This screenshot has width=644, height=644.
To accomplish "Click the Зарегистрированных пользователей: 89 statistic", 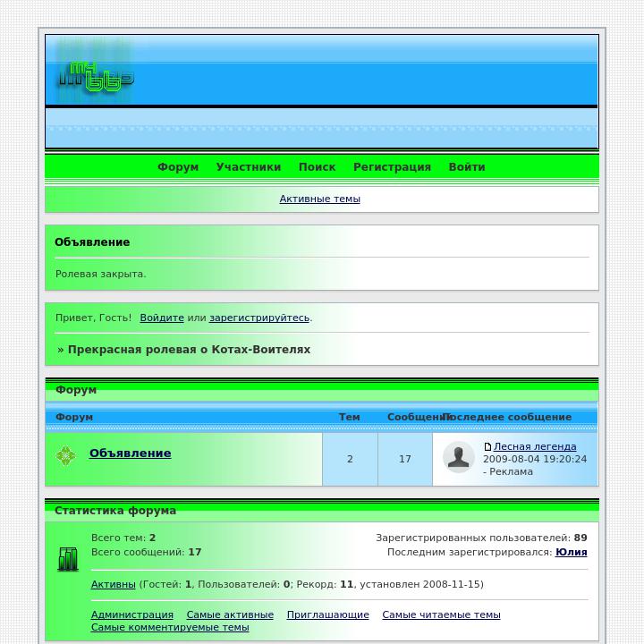I will click(481, 538).
